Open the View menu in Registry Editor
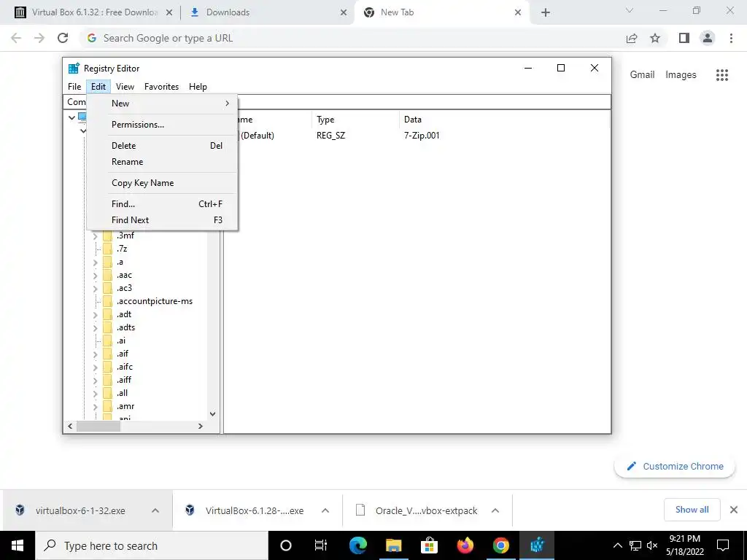Viewport: 747px width, 560px height. 125,87
